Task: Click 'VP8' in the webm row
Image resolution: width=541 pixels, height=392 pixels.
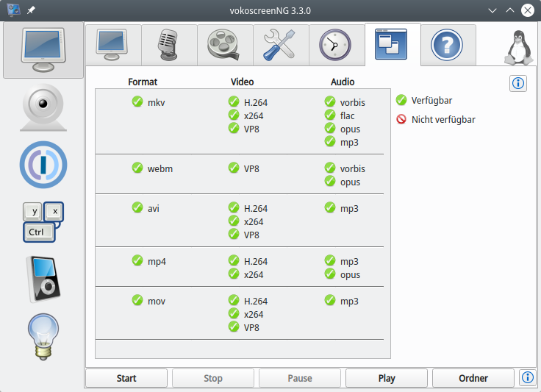Action: point(251,168)
